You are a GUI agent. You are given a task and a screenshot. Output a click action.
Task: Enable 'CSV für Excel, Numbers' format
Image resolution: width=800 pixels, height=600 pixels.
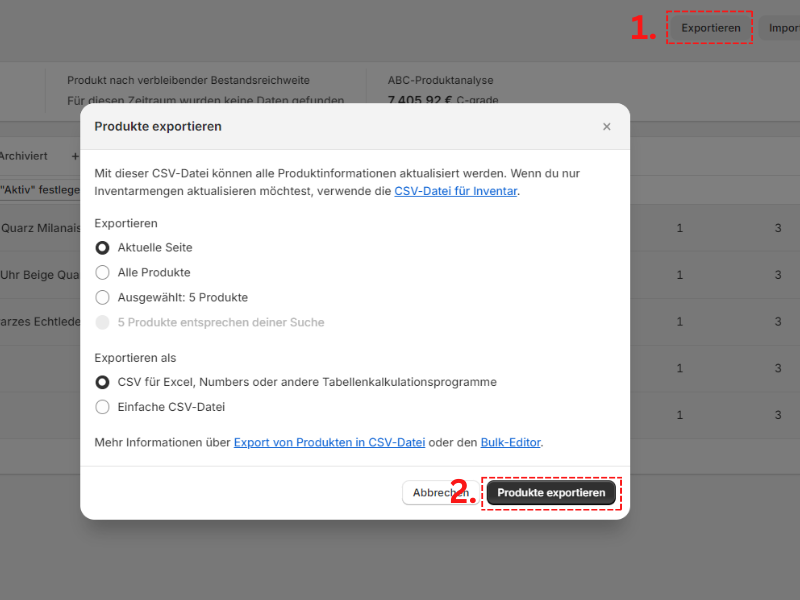[103, 382]
